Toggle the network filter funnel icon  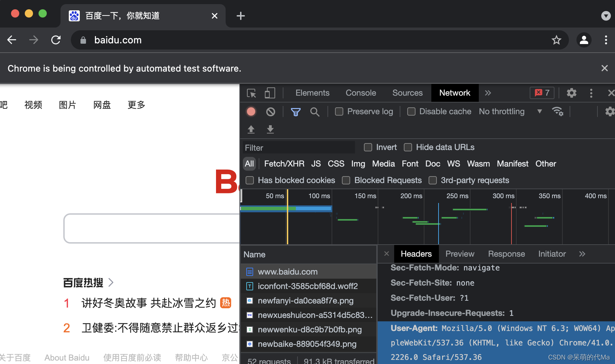[x=296, y=112]
